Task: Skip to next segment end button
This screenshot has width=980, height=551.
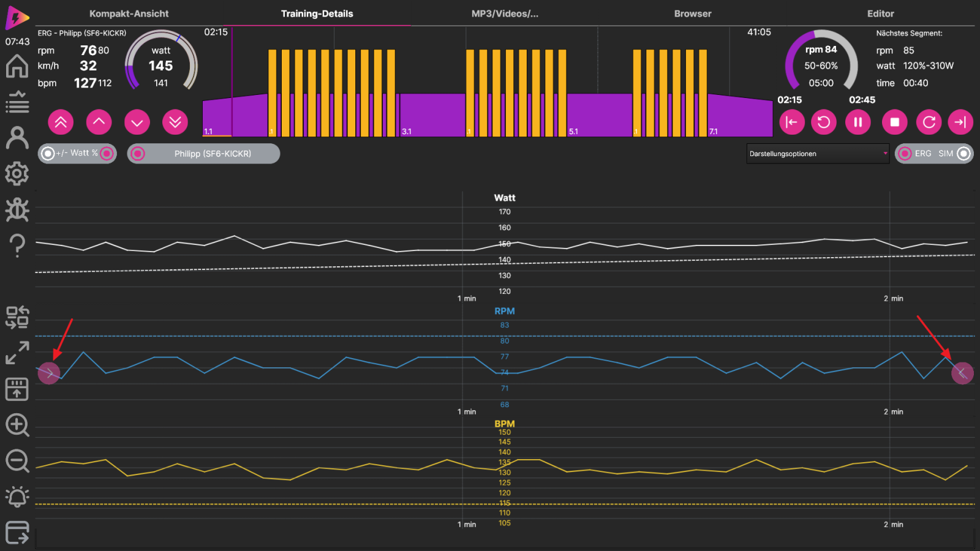Action: pyautogui.click(x=960, y=122)
